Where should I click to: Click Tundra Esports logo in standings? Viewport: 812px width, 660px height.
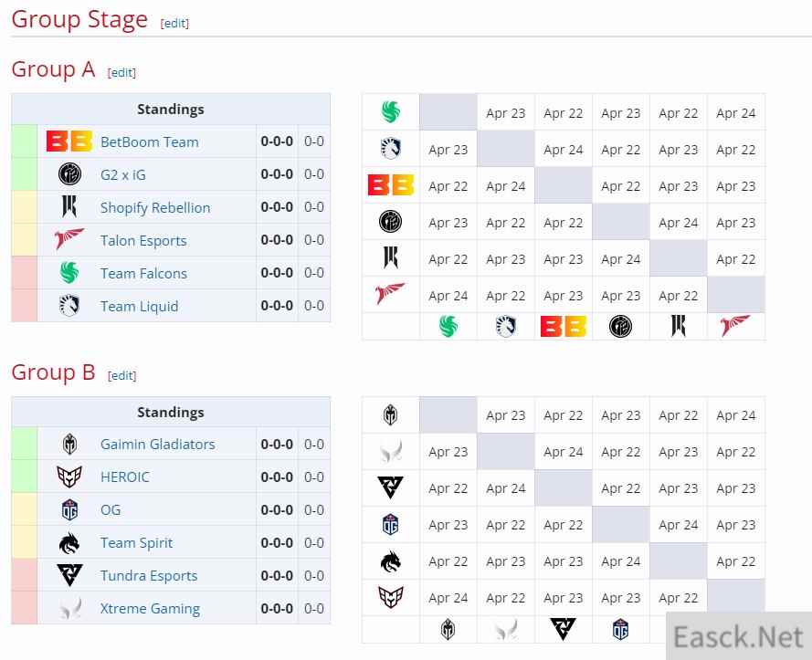[x=69, y=576]
